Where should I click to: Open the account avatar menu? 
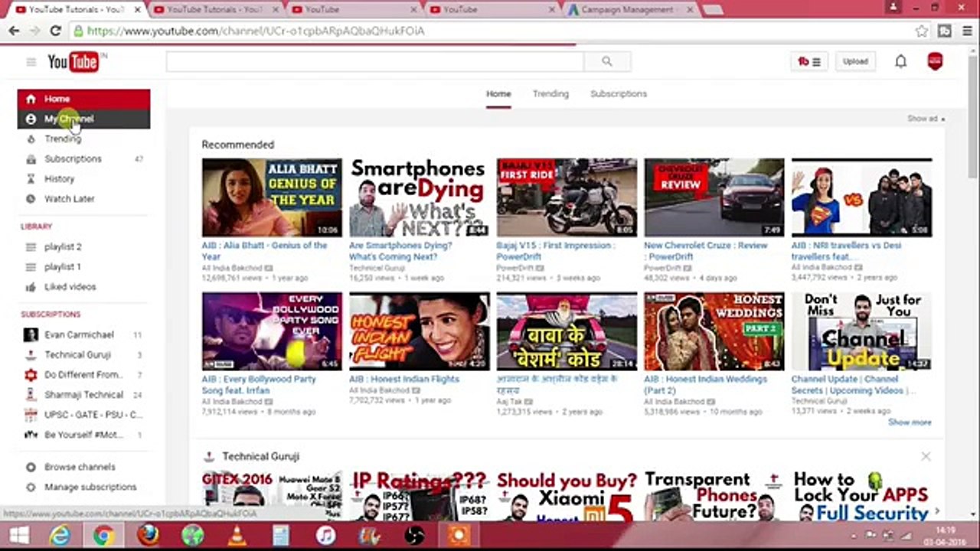tap(935, 61)
